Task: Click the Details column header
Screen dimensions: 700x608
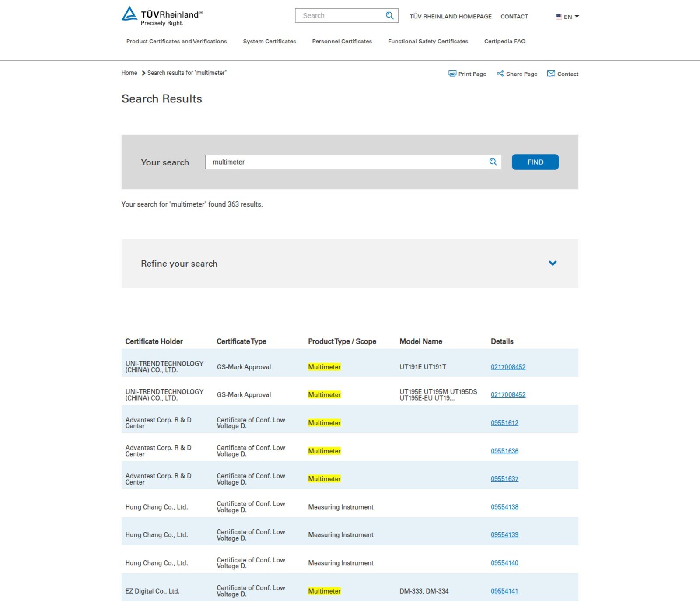Action: pyautogui.click(x=502, y=341)
